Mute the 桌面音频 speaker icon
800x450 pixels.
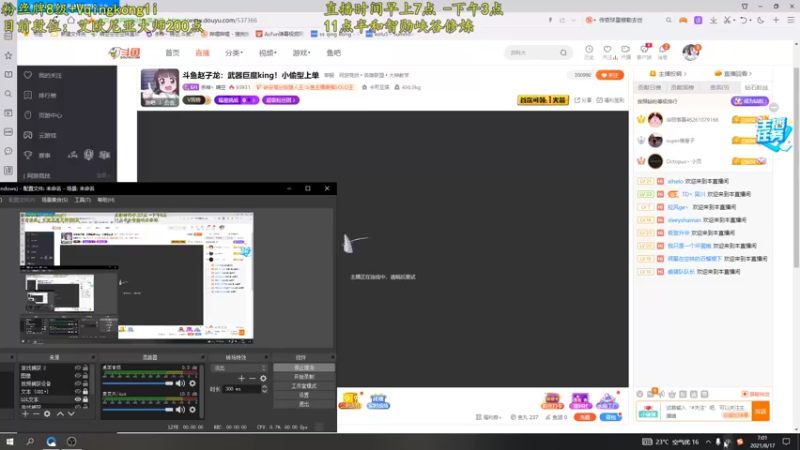pyautogui.click(x=180, y=383)
